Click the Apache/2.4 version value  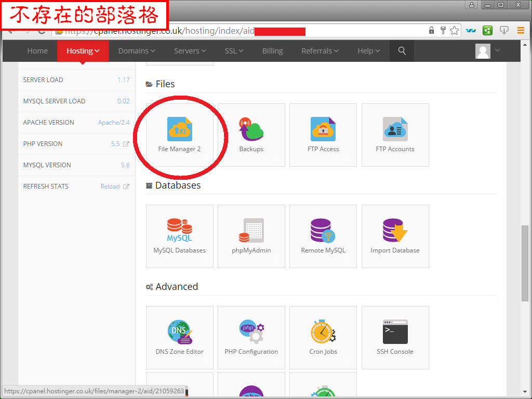[x=114, y=123]
